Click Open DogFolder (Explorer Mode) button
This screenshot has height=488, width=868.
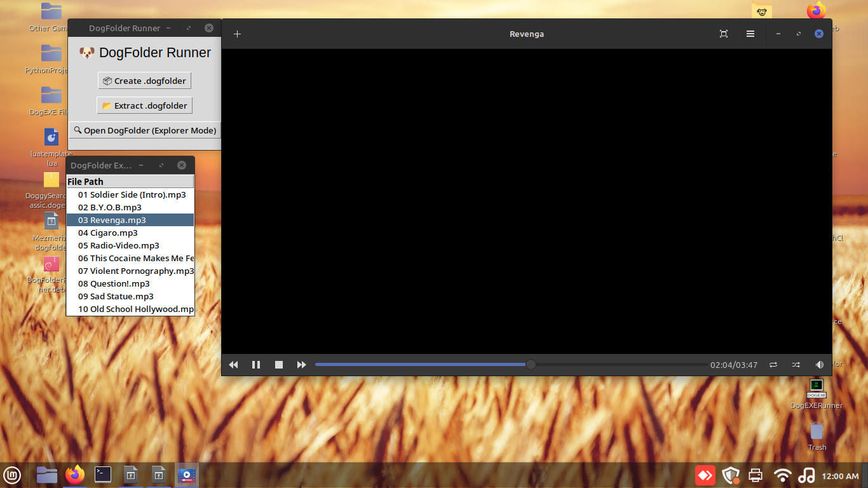pos(145,130)
